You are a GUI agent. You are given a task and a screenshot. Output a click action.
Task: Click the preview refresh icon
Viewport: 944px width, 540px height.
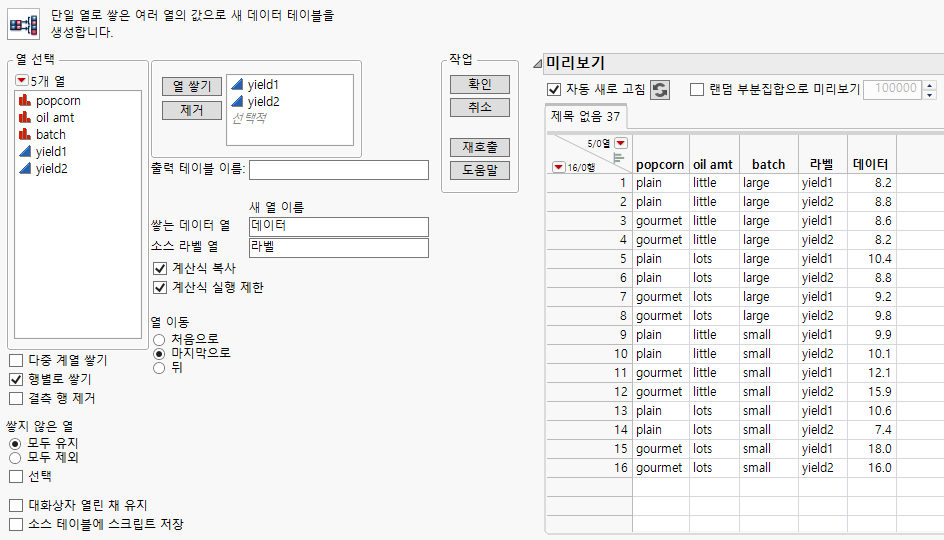[x=660, y=90]
